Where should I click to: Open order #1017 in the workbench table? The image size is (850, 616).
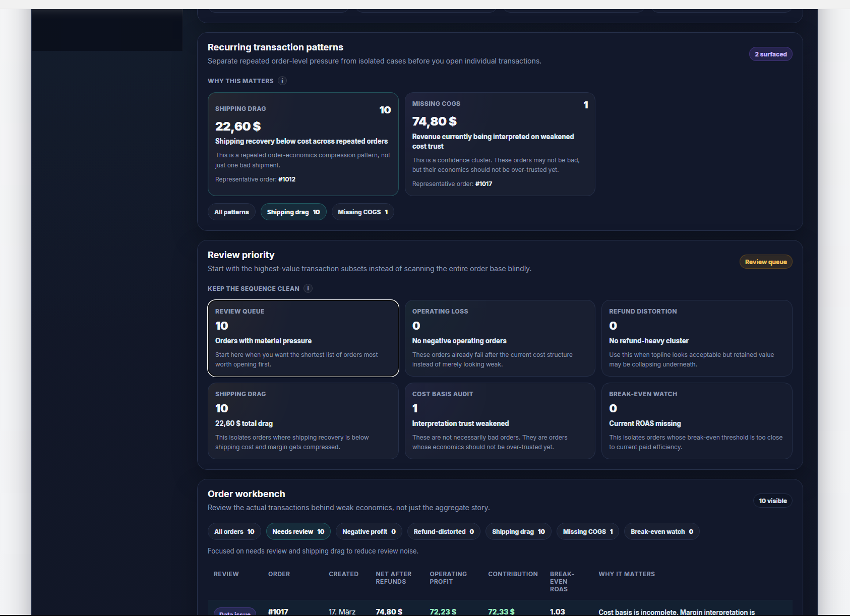pyautogui.click(x=278, y=611)
